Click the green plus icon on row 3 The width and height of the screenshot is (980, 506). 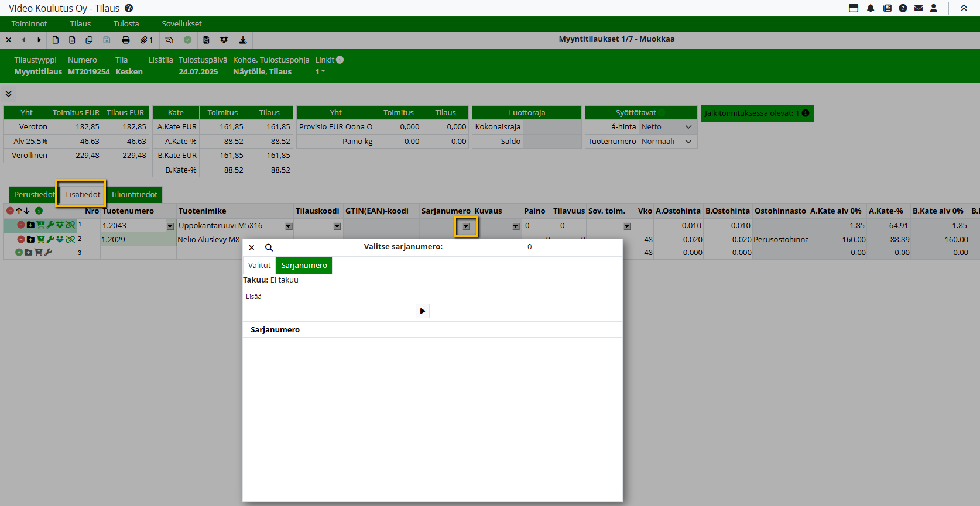pyautogui.click(x=19, y=252)
